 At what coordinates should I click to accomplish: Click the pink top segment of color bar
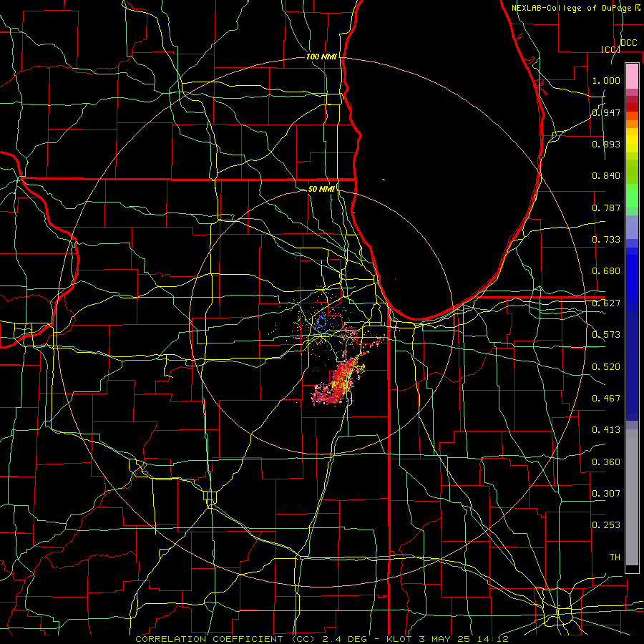click(x=632, y=76)
